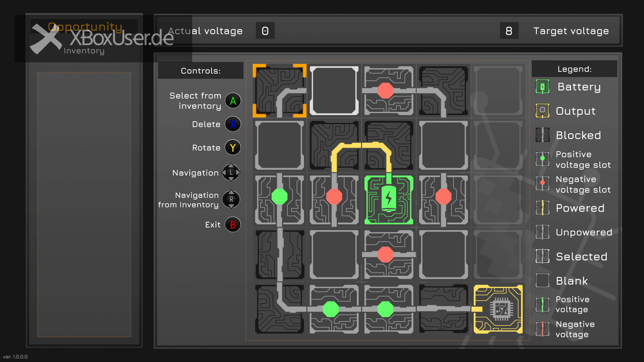Click the Exit control label
The height and width of the screenshot is (362, 644).
[213, 225]
